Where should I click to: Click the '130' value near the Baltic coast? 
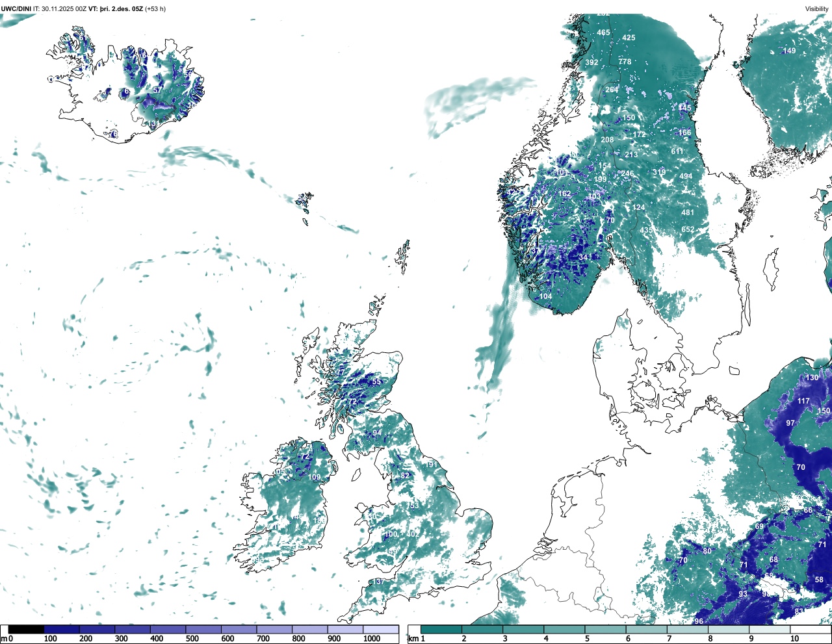(812, 378)
